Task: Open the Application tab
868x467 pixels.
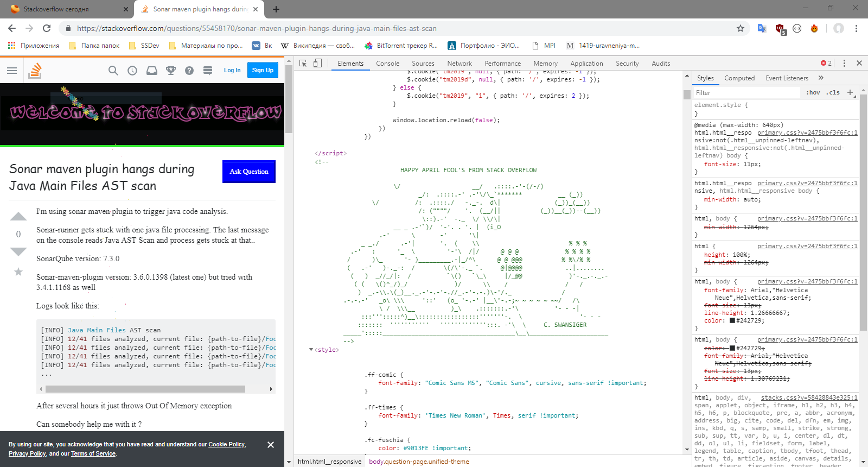Action: (586, 64)
